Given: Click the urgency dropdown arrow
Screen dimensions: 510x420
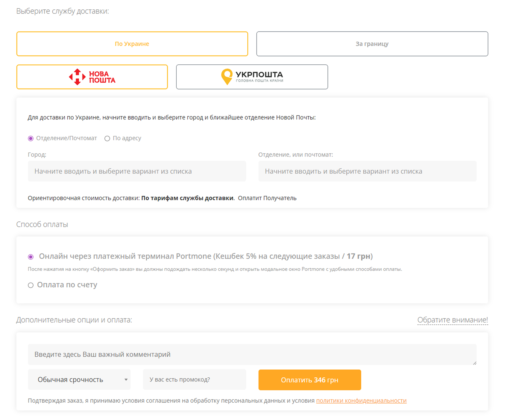Looking at the screenshot, I should pyautogui.click(x=126, y=380).
